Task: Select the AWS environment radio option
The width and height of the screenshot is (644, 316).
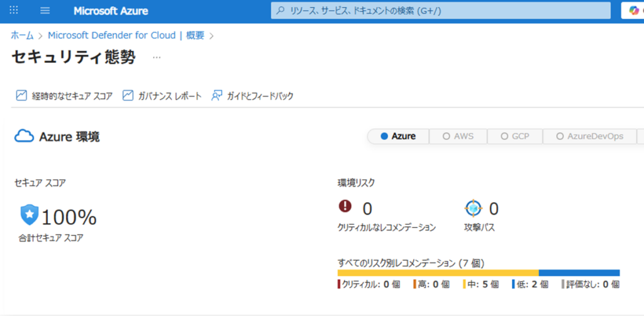Action: 458,136
